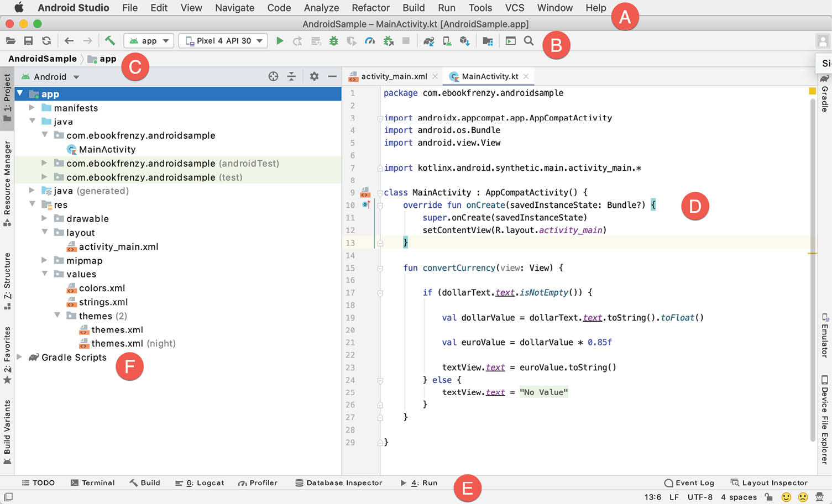Toggle the Resource Manager tool window

coord(7,183)
